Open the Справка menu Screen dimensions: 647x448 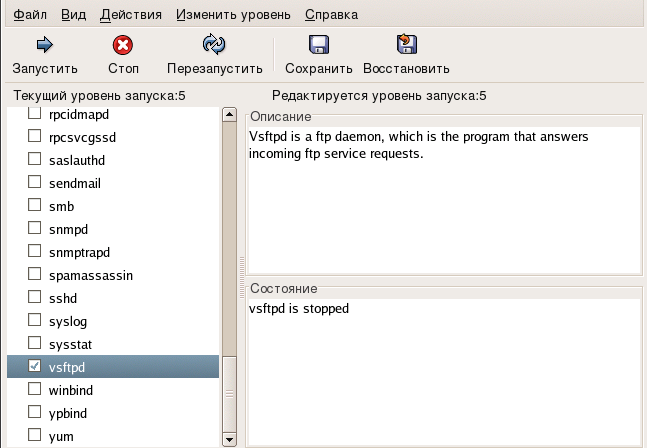coord(331,15)
